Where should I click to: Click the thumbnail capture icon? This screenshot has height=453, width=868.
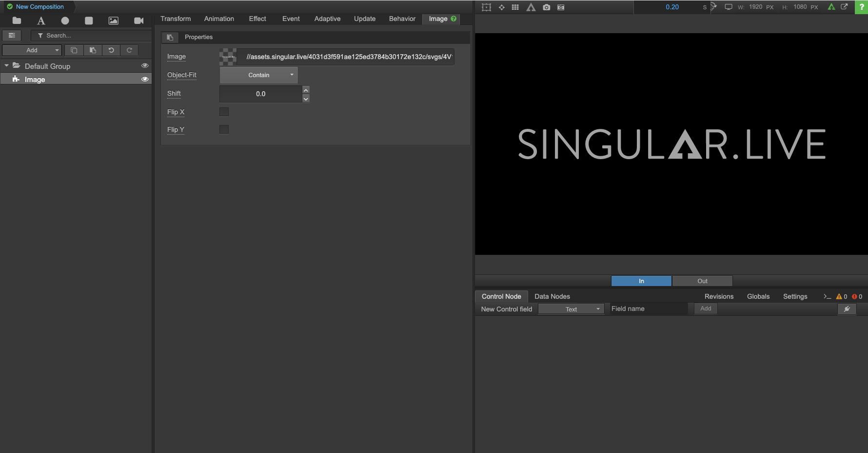click(561, 7)
